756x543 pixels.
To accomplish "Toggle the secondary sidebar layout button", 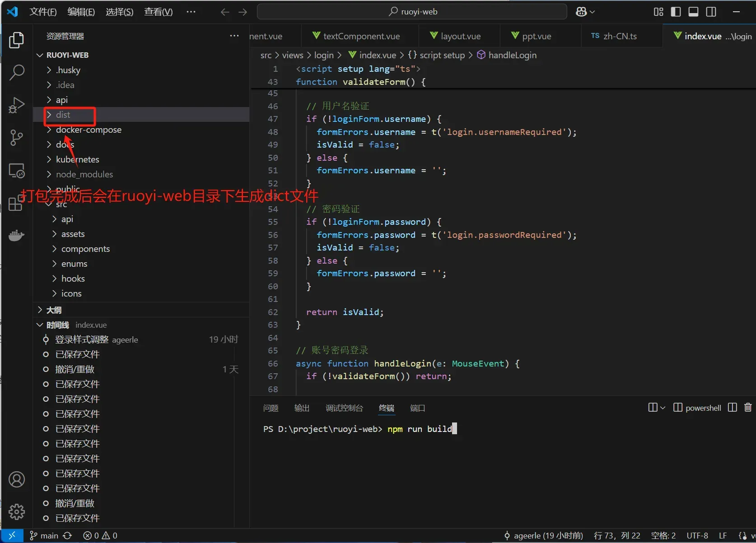I will point(711,12).
